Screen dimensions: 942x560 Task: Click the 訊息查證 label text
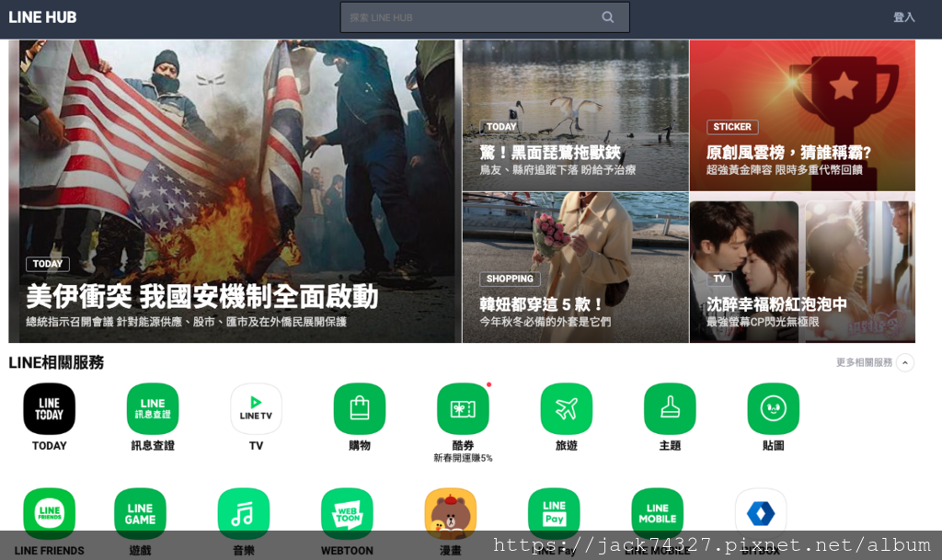click(153, 445)
